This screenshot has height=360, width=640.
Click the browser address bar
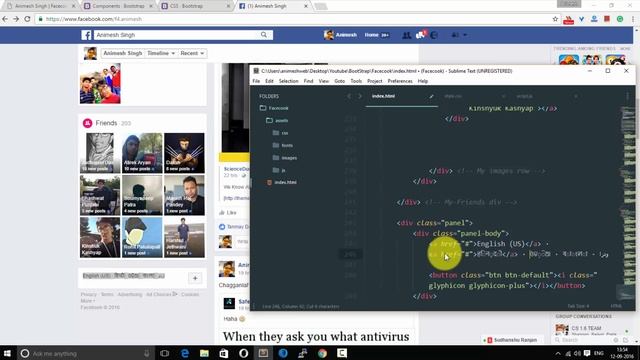click(294, 19)
